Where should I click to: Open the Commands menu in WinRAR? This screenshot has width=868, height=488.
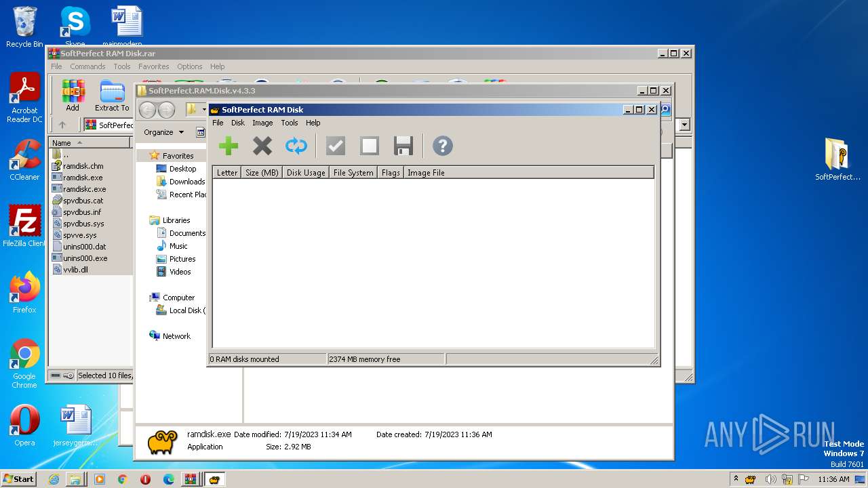click(87, 66)
